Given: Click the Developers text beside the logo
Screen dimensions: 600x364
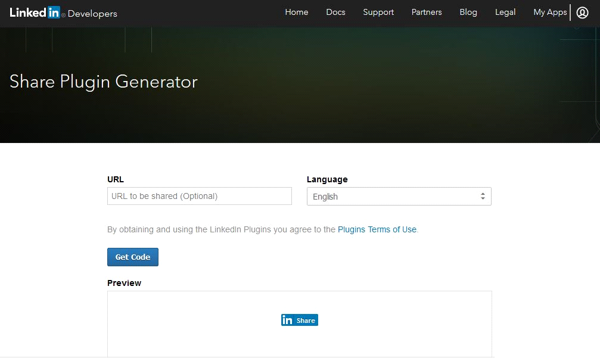Looking at the screenshot, I should (x=92, y=14).
